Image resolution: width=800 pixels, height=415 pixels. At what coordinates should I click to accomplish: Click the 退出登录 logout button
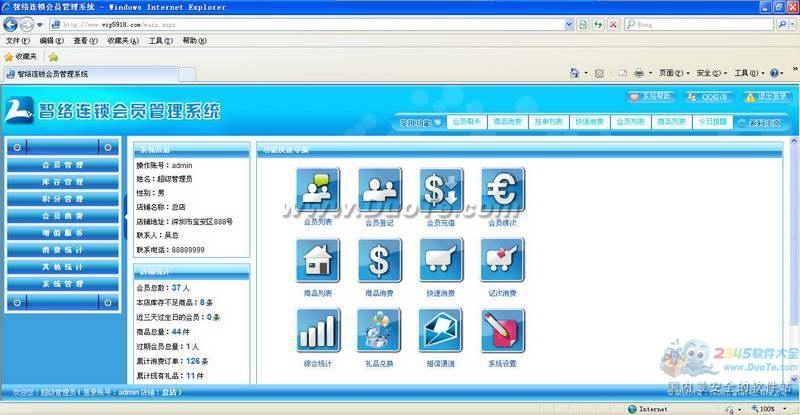click(763, 97)
